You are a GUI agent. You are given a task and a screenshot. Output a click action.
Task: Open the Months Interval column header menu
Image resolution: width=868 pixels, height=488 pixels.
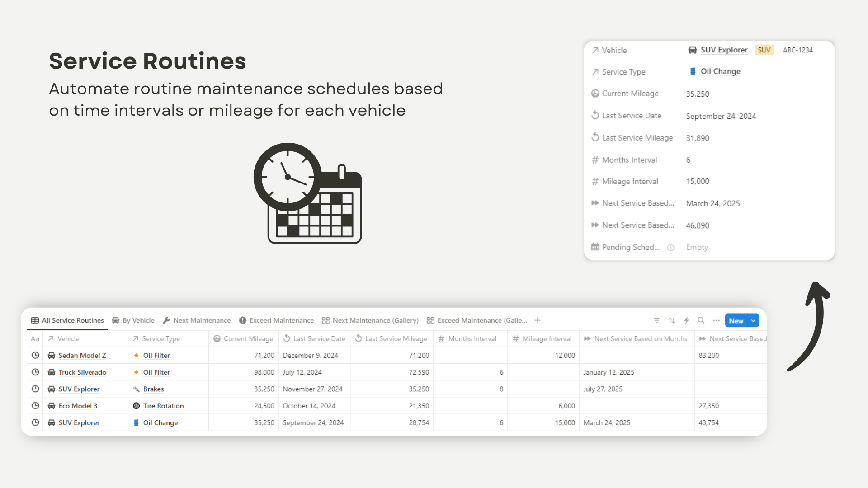470,338
